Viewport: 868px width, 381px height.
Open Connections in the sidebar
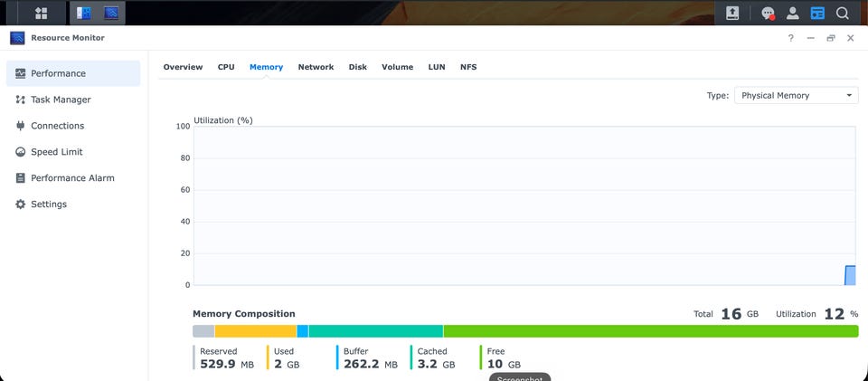73,126
